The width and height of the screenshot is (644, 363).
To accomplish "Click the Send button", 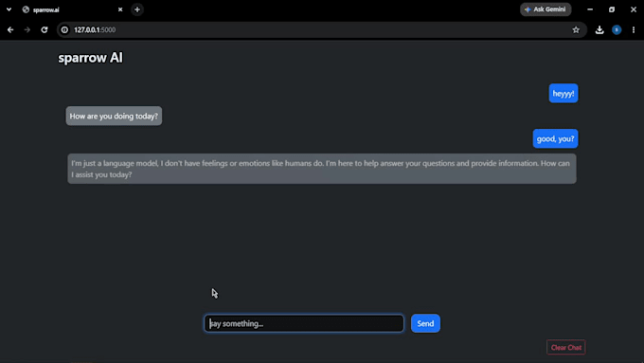I will pyautogui.click(x=425, y=323).
